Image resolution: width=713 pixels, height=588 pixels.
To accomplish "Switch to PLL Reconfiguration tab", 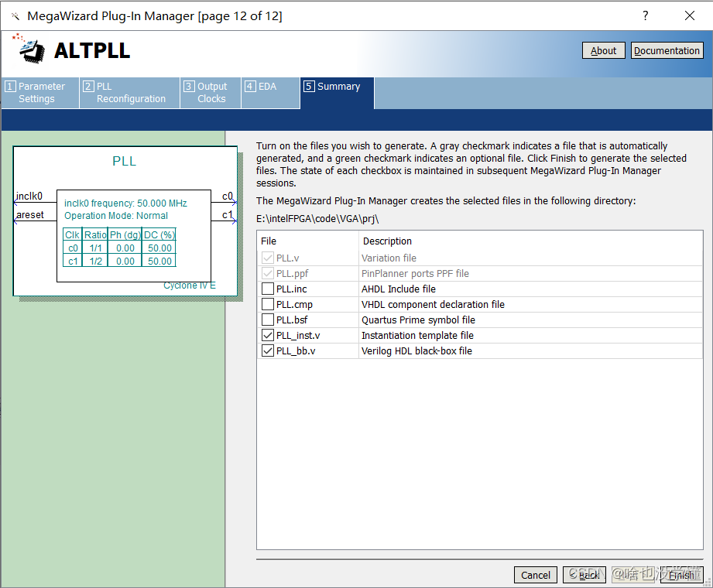I will click(129, 93).
